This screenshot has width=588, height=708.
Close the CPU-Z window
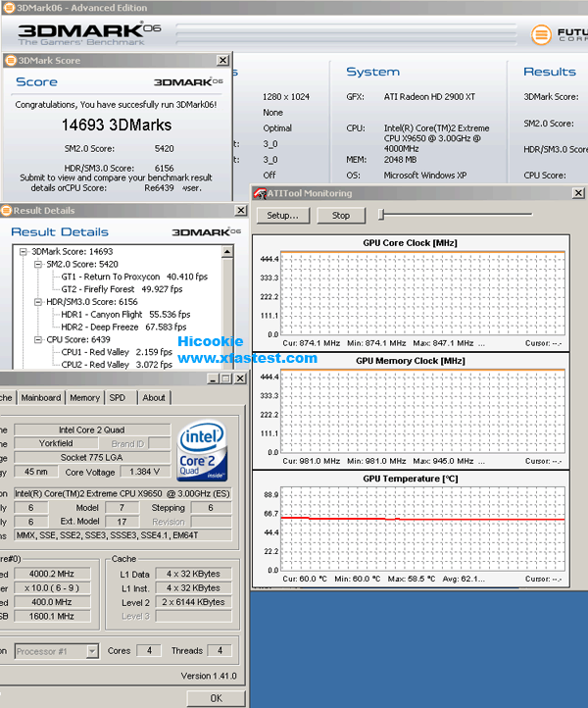click(241, 379)
